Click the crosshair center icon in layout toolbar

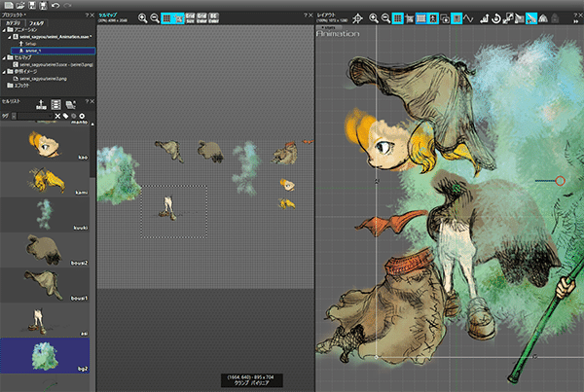pos(358,18)
